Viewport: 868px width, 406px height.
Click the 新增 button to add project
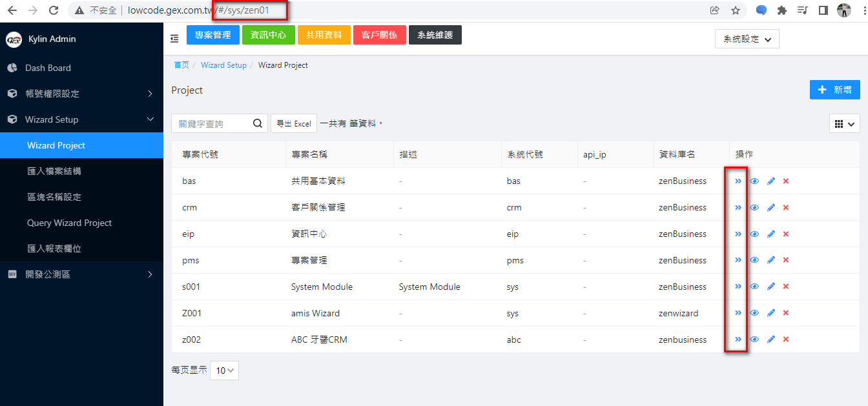pos(834,90)
